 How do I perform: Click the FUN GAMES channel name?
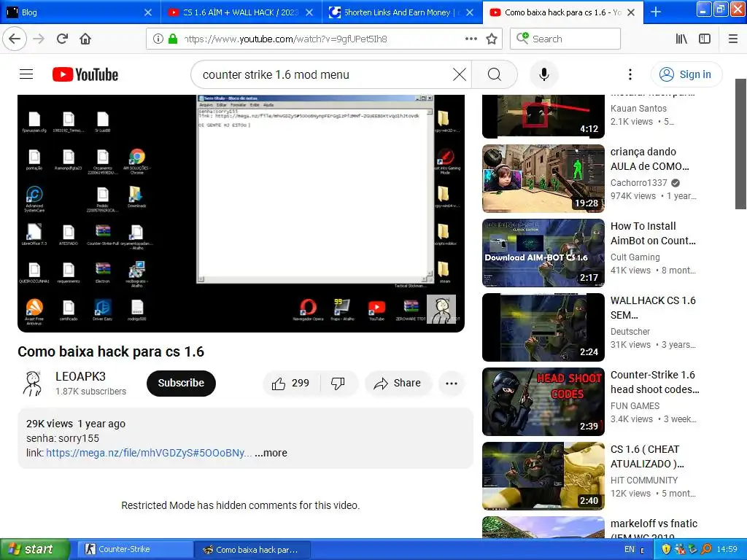[635, 405]
